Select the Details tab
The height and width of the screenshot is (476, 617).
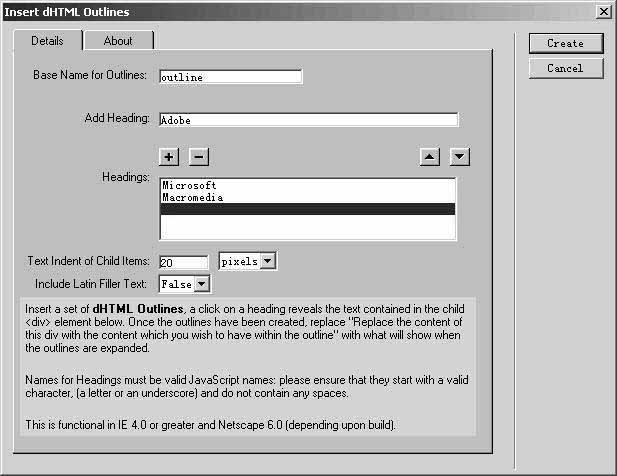47,41
